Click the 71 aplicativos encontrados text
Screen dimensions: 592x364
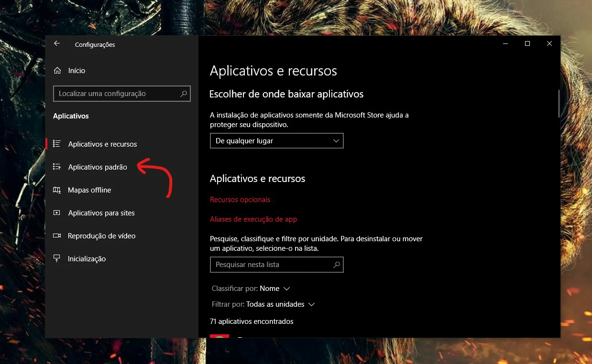click(x=252, y=321)
